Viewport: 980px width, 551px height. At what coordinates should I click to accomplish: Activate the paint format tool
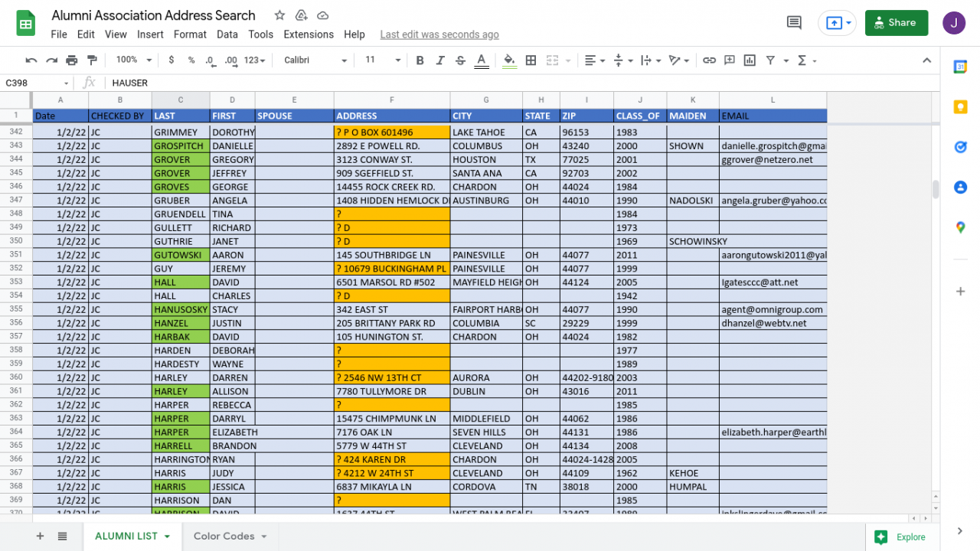tap(93, 60)
